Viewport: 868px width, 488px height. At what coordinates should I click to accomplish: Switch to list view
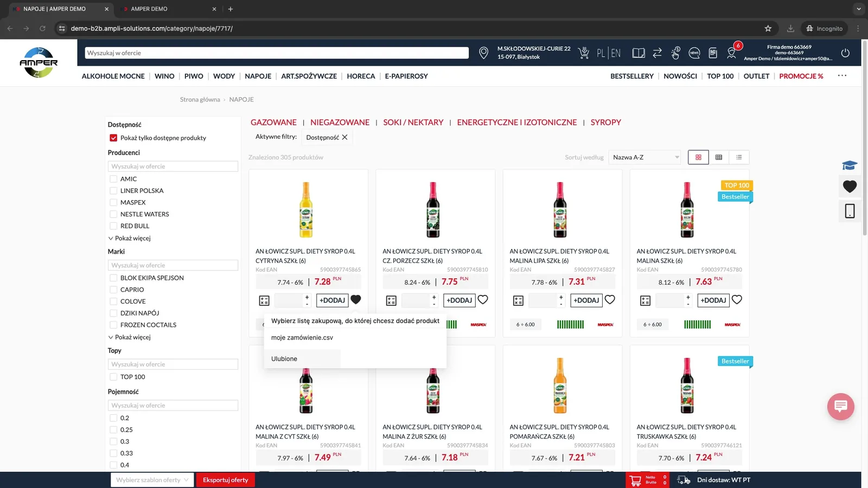pos(739,157)
